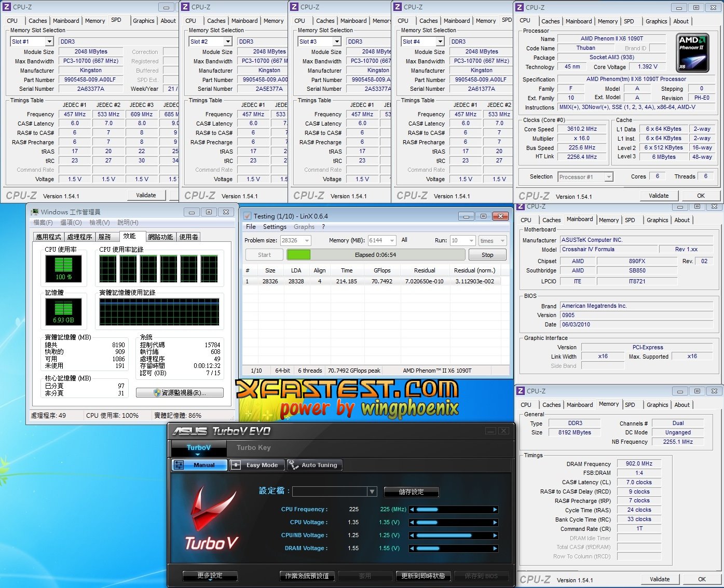This screenshot has height=588, width=724.
Task: Click the memory usage meter showing 6.93 GB
Action: coord(64,311)
